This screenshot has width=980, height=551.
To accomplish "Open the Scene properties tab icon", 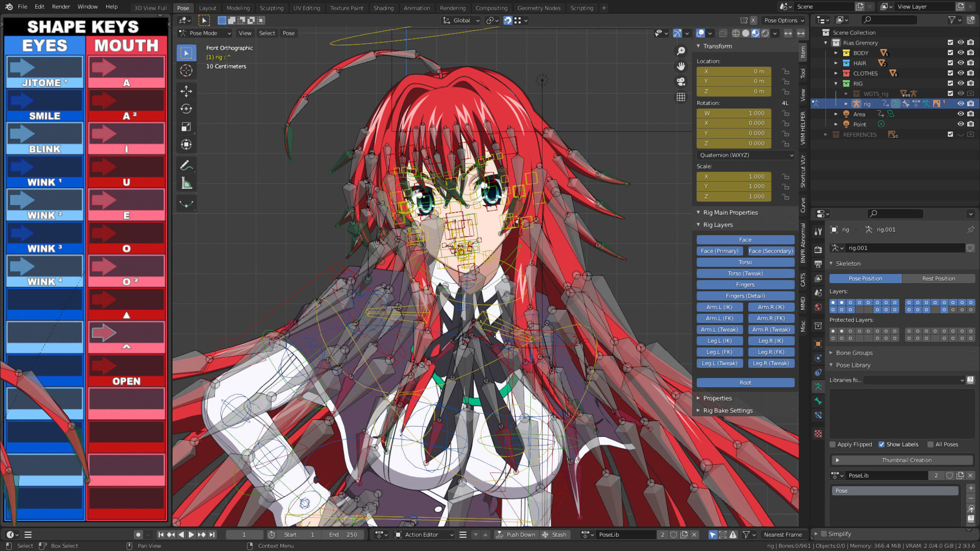I will tap(818, 292).
